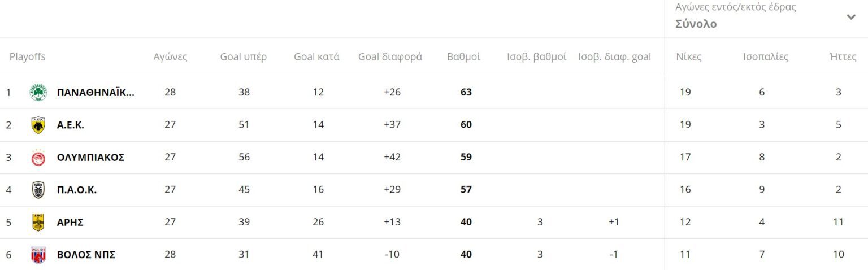Viewport: 868px width, 270px height.
Task: Select the ΒΟΛΟΣ ΝΠΣ team name
Action: coord(86,255)
